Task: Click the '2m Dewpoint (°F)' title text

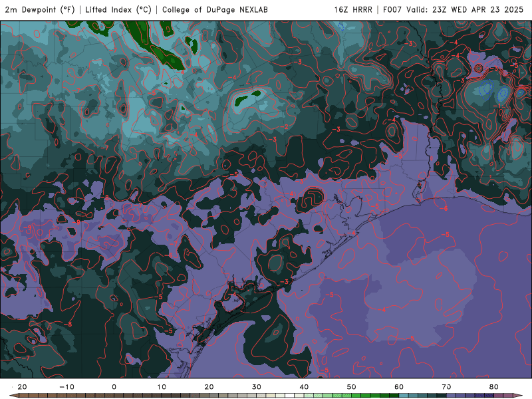Action: (40, 9)
